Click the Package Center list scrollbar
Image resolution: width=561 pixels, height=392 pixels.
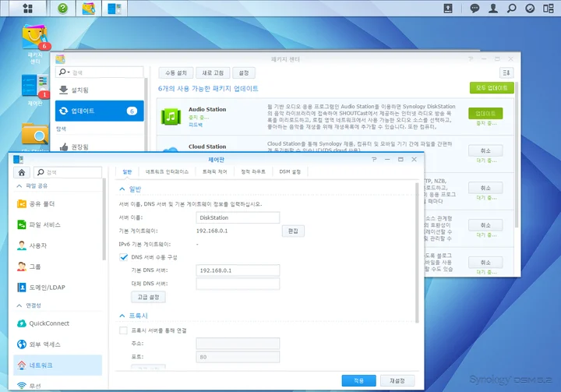point(517,154)
